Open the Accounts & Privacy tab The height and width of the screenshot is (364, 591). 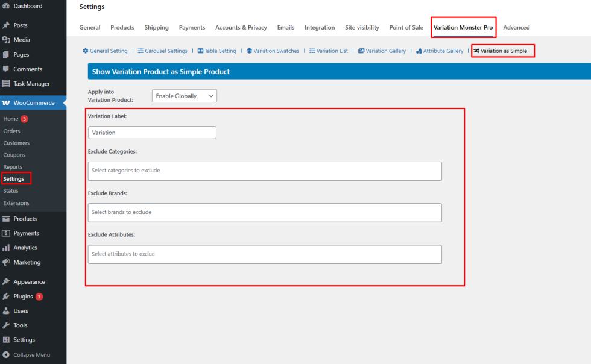pos(241,28)
